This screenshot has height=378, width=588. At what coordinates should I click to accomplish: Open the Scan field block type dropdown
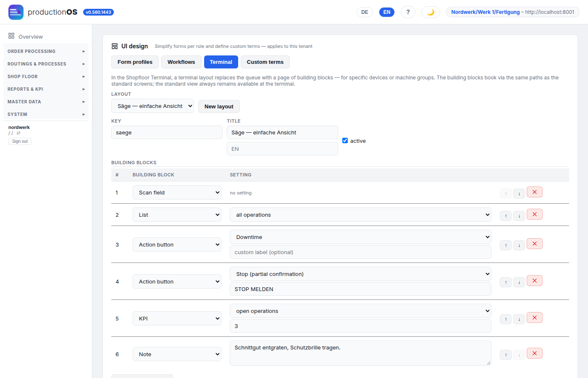177,192
